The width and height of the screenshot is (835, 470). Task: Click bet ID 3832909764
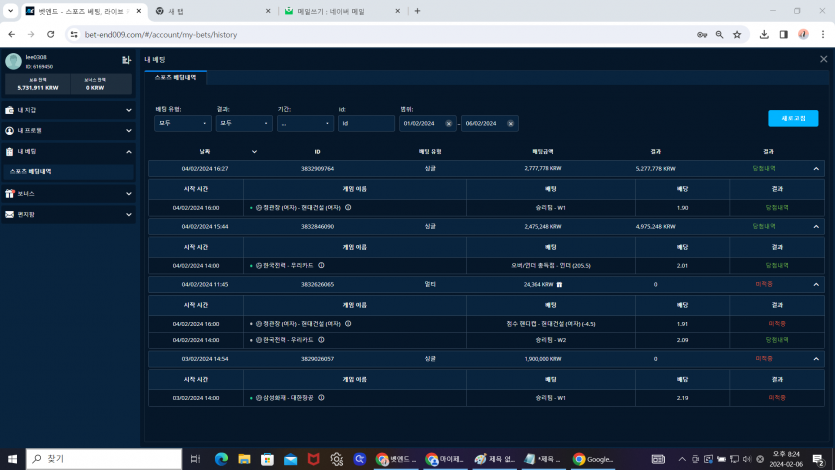click(x=317, y=169)
